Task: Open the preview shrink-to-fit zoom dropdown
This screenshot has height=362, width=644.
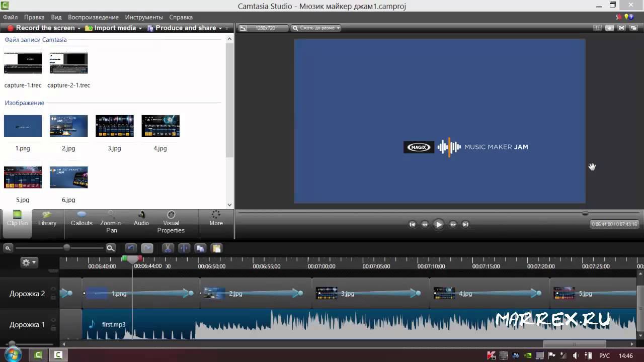Action: click(316, 28)
